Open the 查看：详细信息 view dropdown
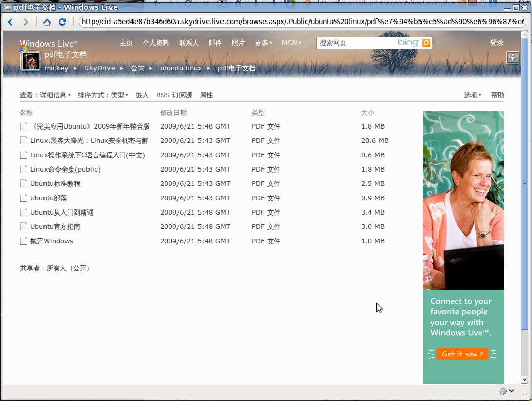This screenshot has width=532, height=401. (45, 95)
